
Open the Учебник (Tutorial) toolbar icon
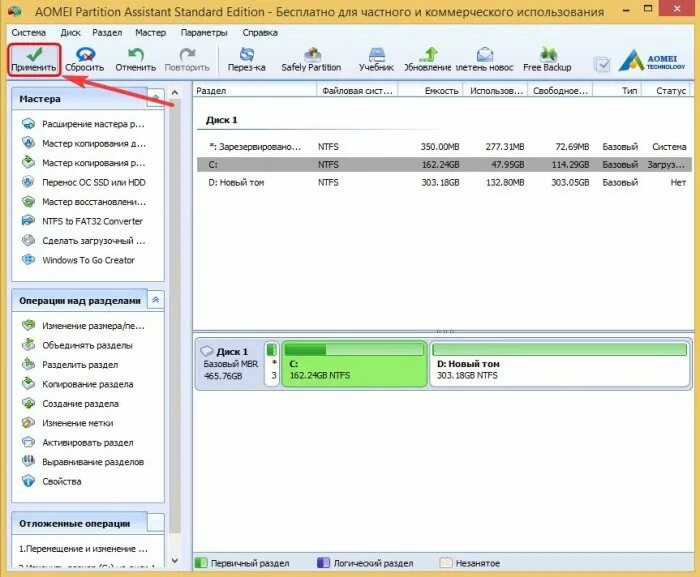pyautogui.click(x=376, y=60)
